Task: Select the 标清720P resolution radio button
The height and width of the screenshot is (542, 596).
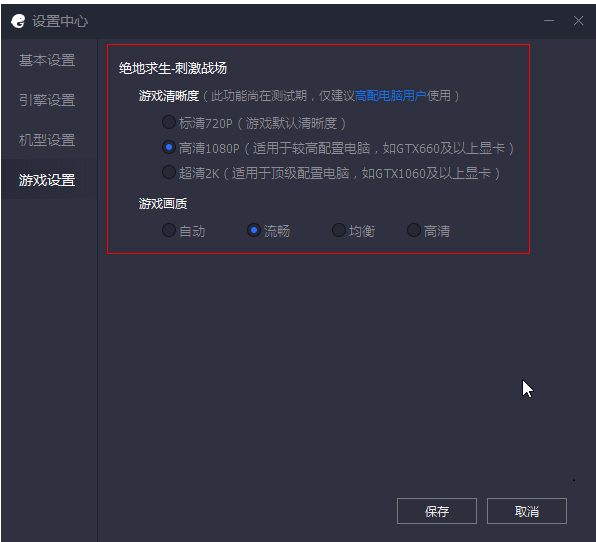Action: pos(169,122)
